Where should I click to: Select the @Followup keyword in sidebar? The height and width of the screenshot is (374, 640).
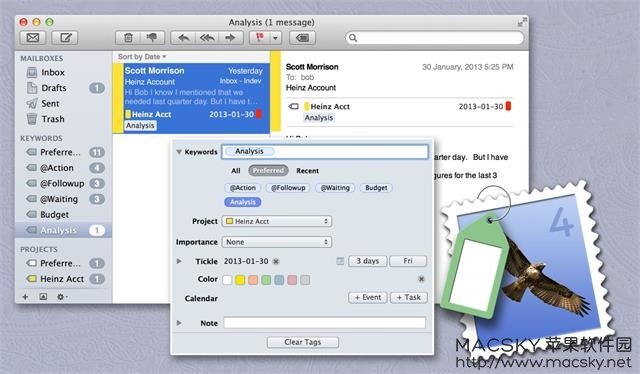coord(63,183)
